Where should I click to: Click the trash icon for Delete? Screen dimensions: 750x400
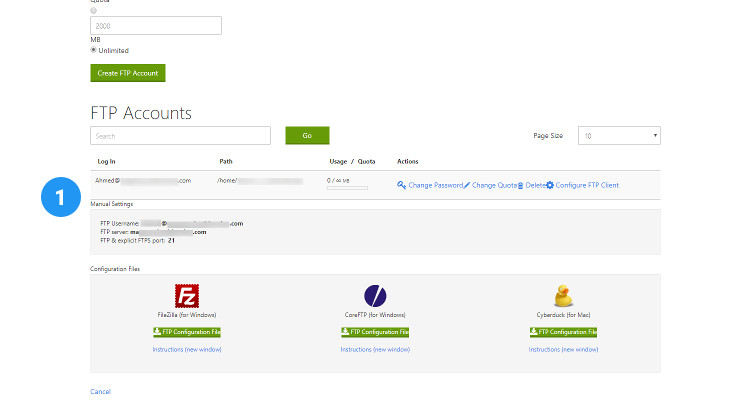[520, 185]
